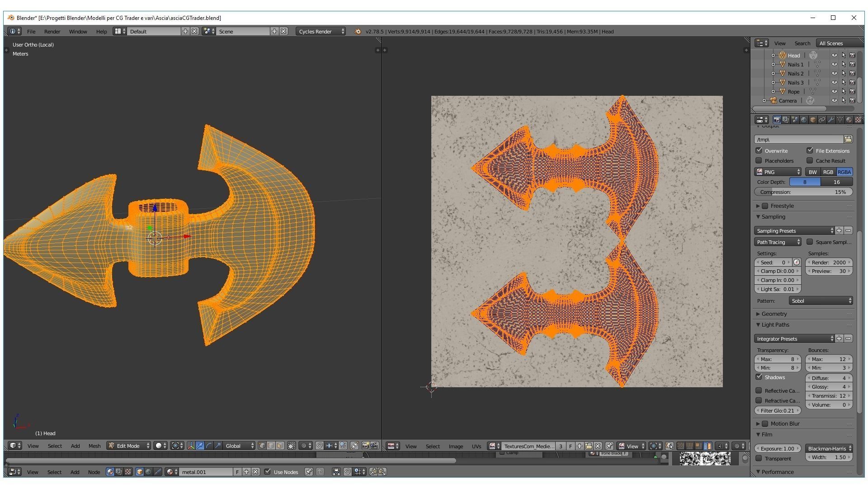868x488 pixels.
Task: Select the rotate manipulator arc icon
Action: point(209,446)
